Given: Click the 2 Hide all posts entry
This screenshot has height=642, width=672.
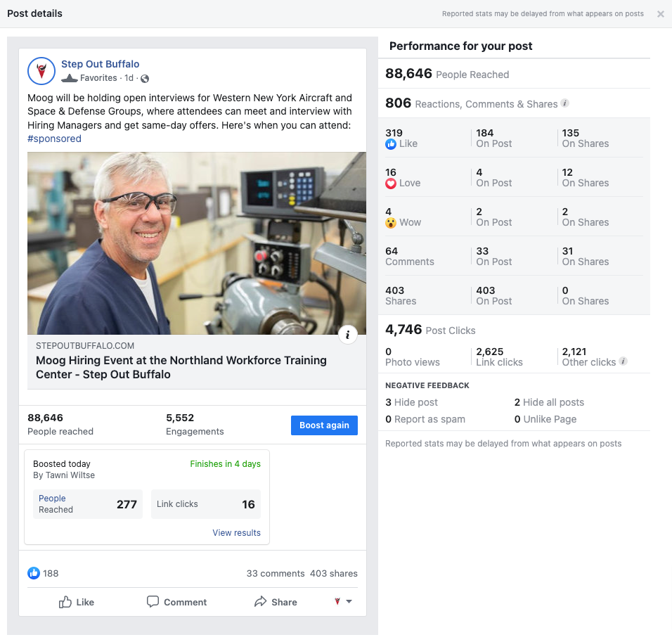Looking at the screenshot, I should click(549, 402).
